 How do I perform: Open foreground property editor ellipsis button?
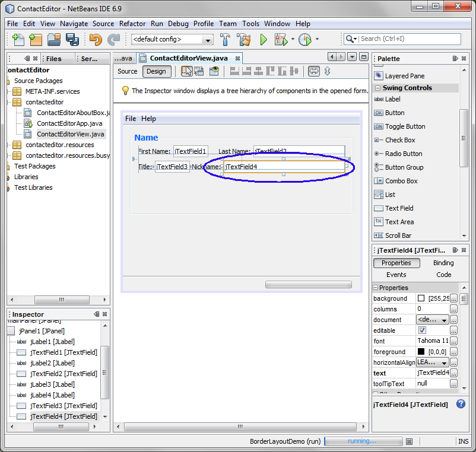coord(453,352)
